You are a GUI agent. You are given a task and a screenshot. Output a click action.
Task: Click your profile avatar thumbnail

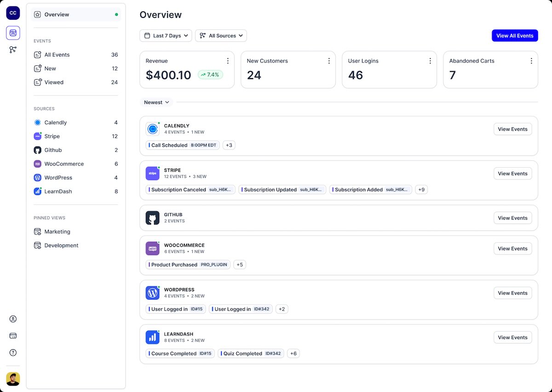click(x=13, y=379)
